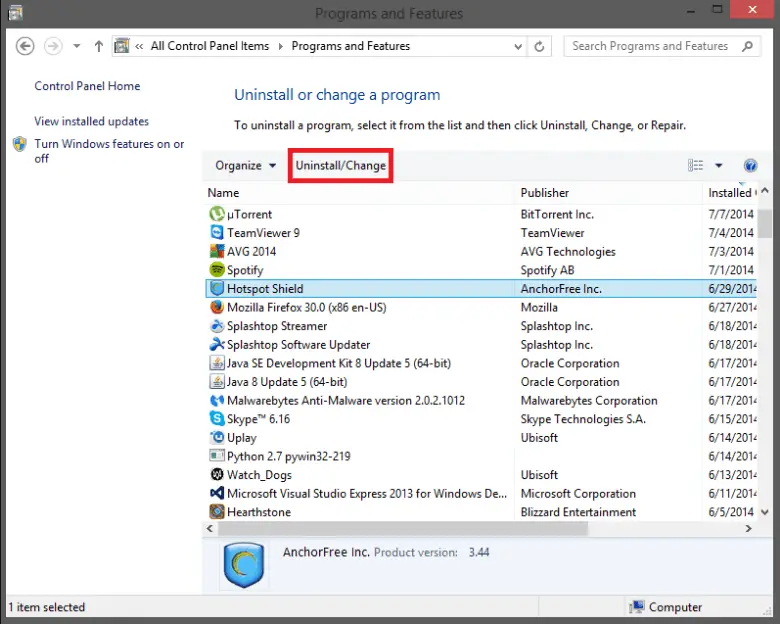Screen dimensions: 780x624
Task: Click the Hearthstone icon
Action: [217, 512]
